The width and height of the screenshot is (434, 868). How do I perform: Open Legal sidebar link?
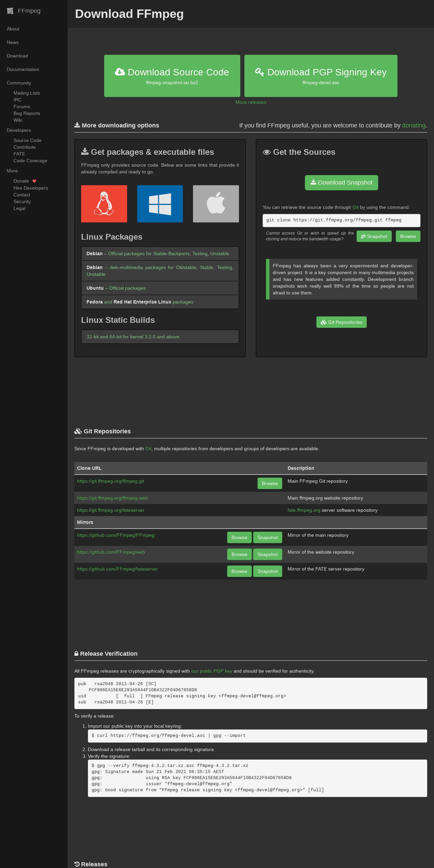19,208
